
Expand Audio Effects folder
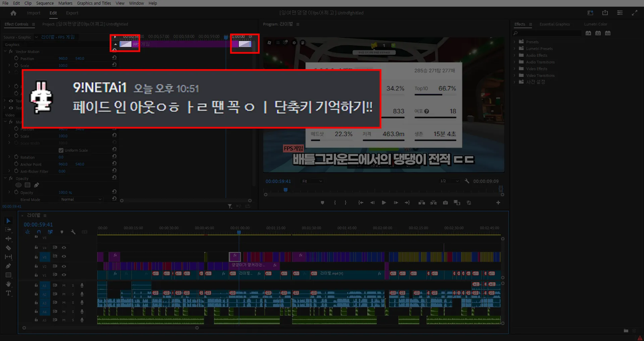coord(514,55)
